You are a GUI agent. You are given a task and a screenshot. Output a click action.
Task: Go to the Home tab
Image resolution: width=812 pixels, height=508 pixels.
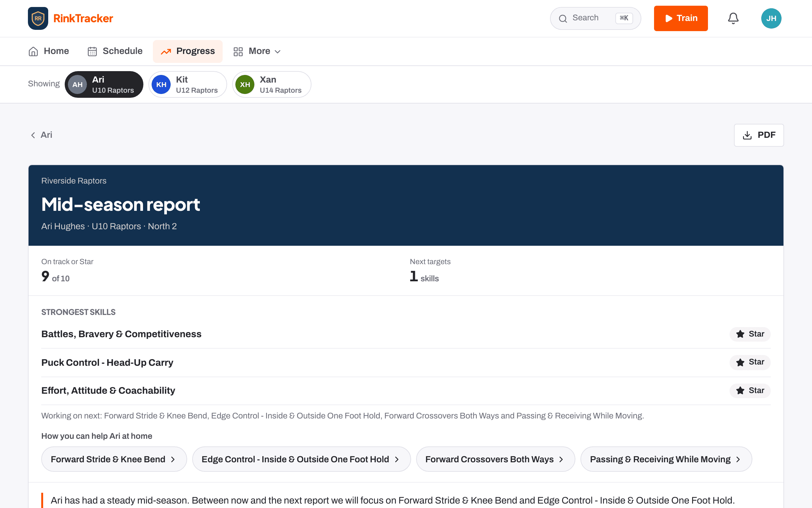(x=49, y=51)
